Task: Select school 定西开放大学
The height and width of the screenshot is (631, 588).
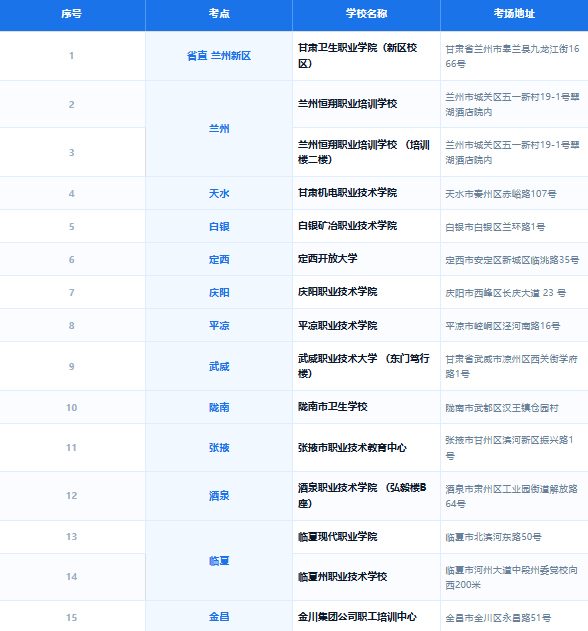Action: [x=328, y=258]
